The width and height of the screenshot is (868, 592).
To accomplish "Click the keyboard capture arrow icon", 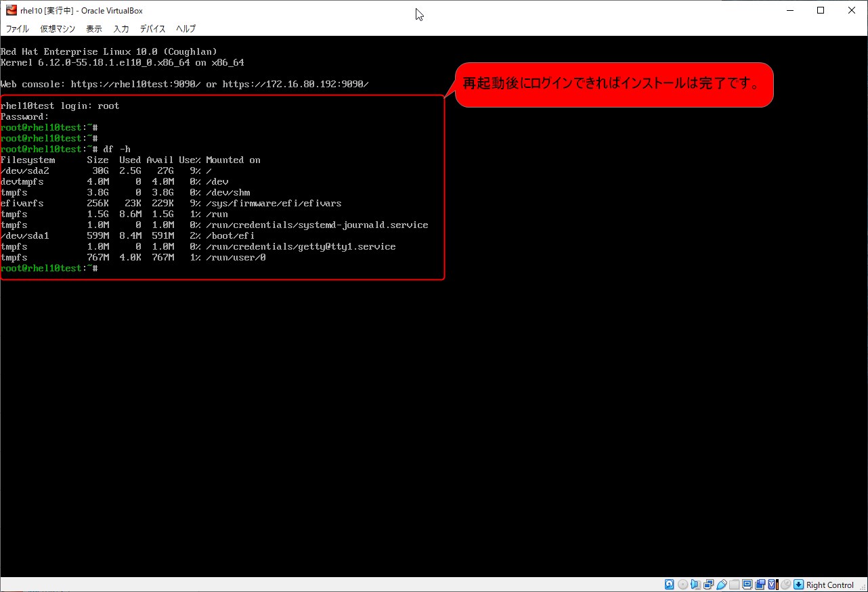I will (799, 585).
